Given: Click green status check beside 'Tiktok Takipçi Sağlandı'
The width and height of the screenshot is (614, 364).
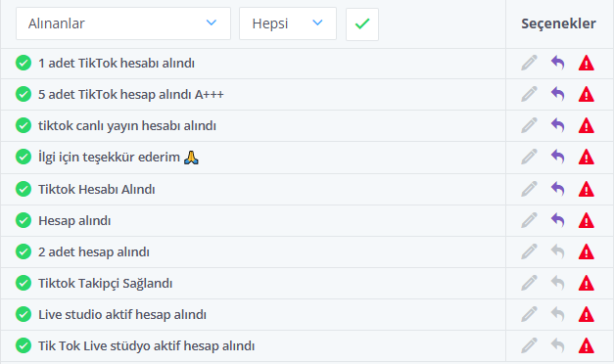Looking at the screenshot, I should (24, 283).
